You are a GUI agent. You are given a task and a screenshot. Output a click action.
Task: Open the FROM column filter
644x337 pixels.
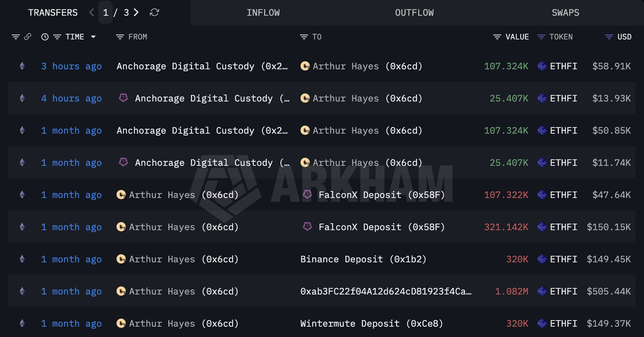[x=120, y=37]
